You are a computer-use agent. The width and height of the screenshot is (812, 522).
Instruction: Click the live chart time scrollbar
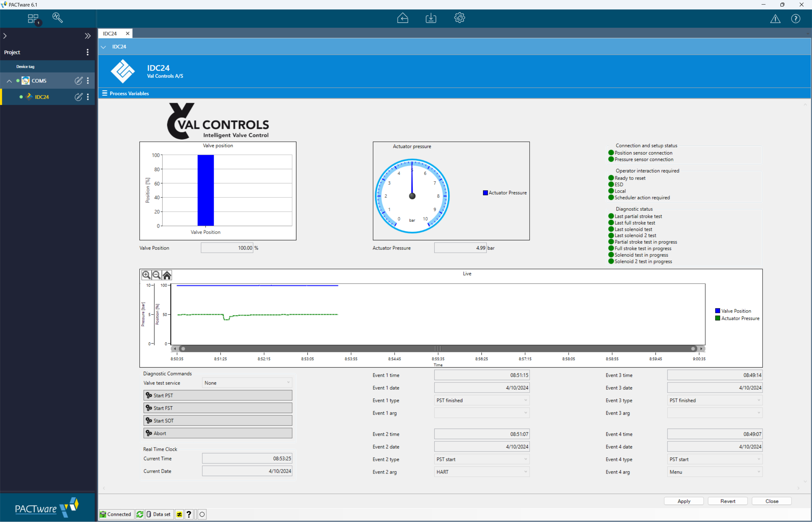click(x=437, y=348)
